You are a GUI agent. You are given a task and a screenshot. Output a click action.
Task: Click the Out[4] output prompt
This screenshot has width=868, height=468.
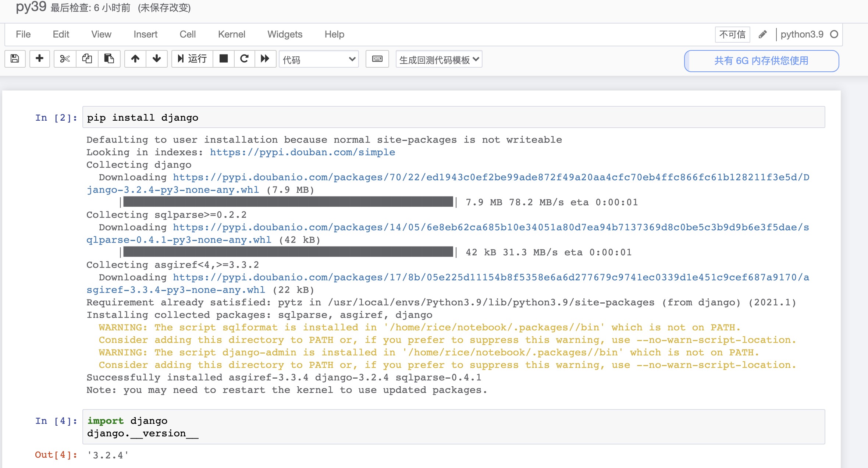(x=56, y=455)
